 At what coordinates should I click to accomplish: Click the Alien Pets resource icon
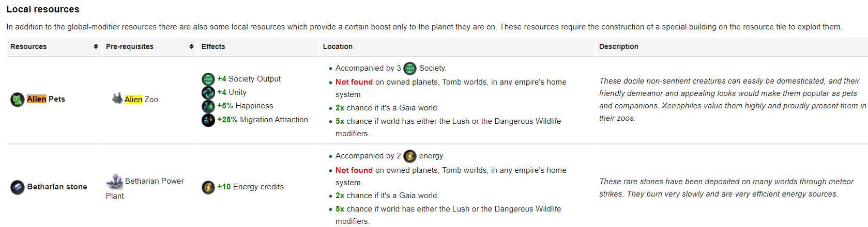(18, 99)
